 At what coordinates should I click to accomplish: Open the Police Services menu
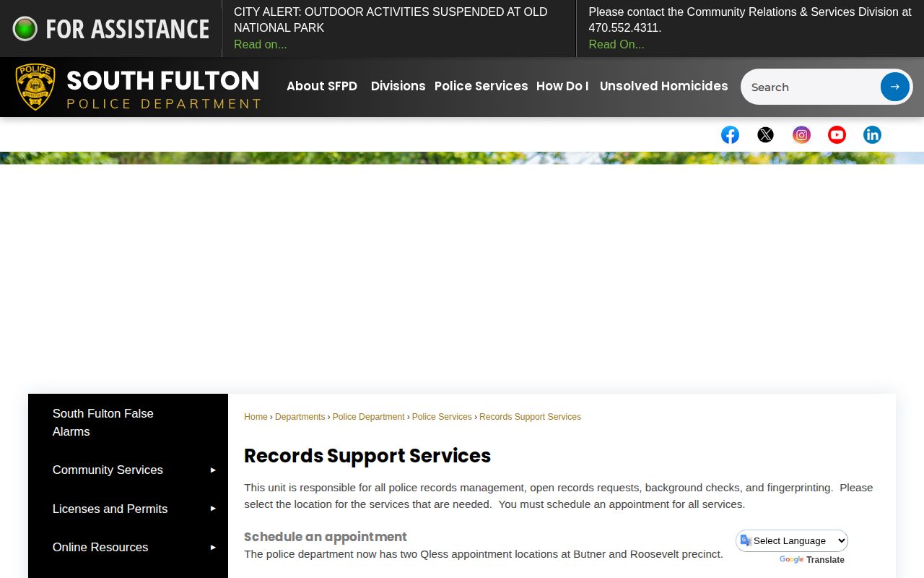(481, 86)
